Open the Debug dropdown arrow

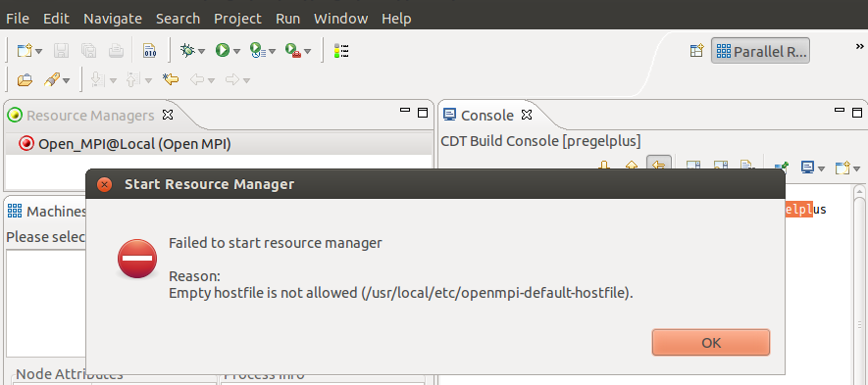201,52
